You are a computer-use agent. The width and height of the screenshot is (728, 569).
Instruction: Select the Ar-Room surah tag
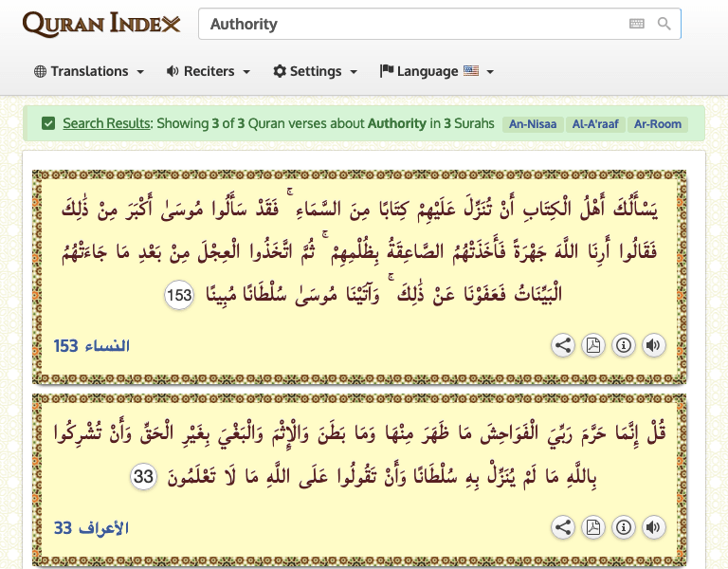click(658, 124)
